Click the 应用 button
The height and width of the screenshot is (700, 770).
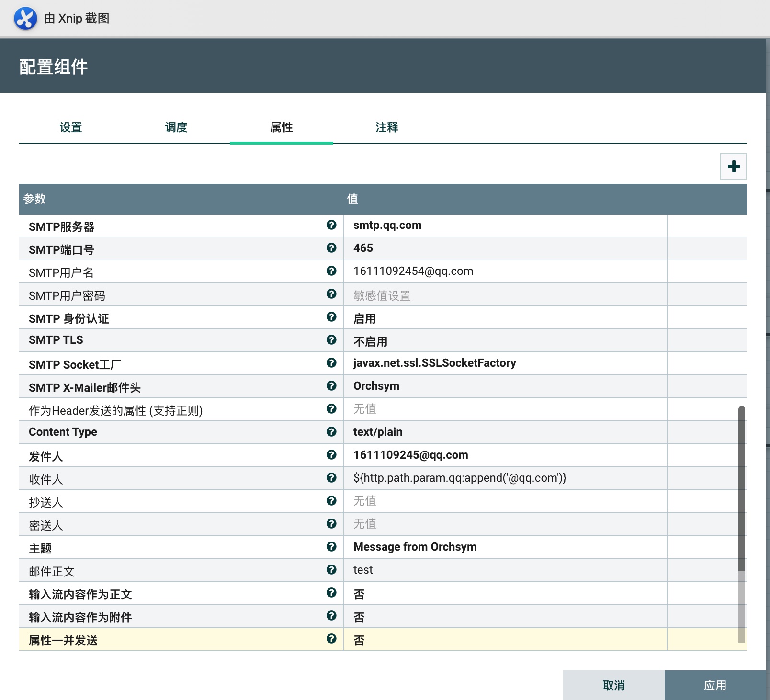(715, 685)
